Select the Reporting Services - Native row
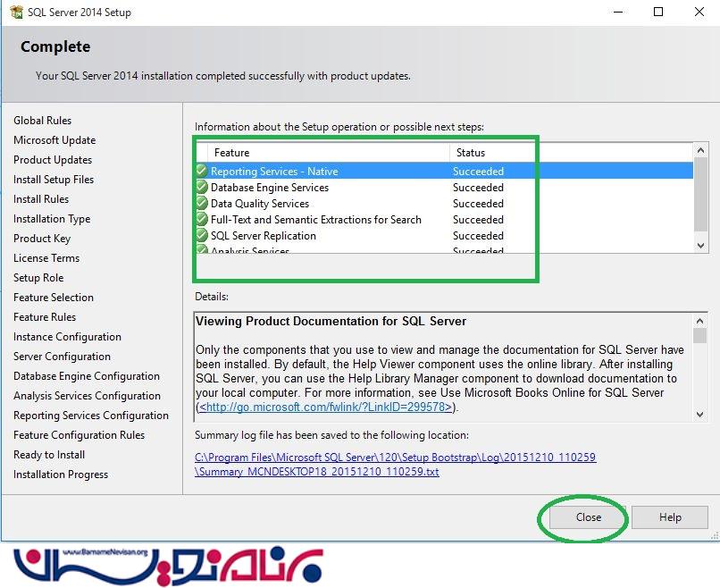Viewport: 720px width, 588px height. 445,171
